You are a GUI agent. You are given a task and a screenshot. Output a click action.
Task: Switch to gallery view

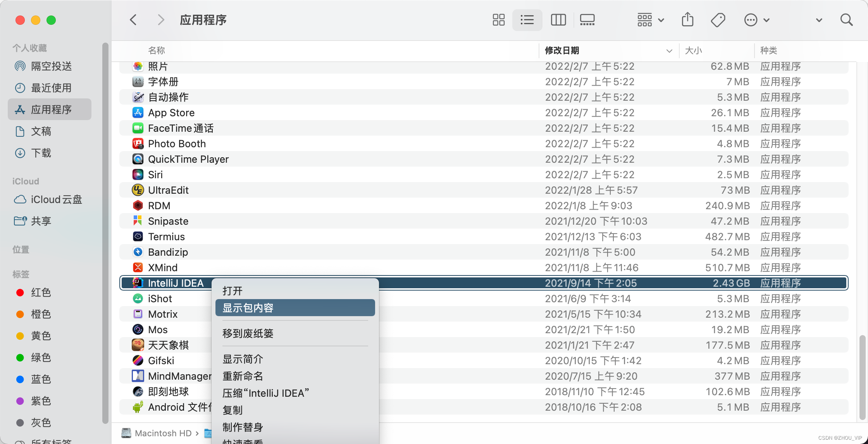click(587, 20)
